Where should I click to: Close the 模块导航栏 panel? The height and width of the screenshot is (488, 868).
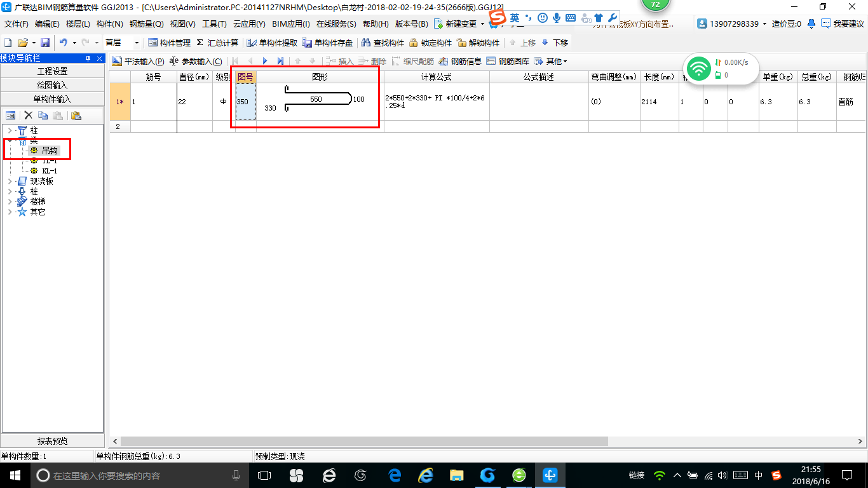point(99,58)
